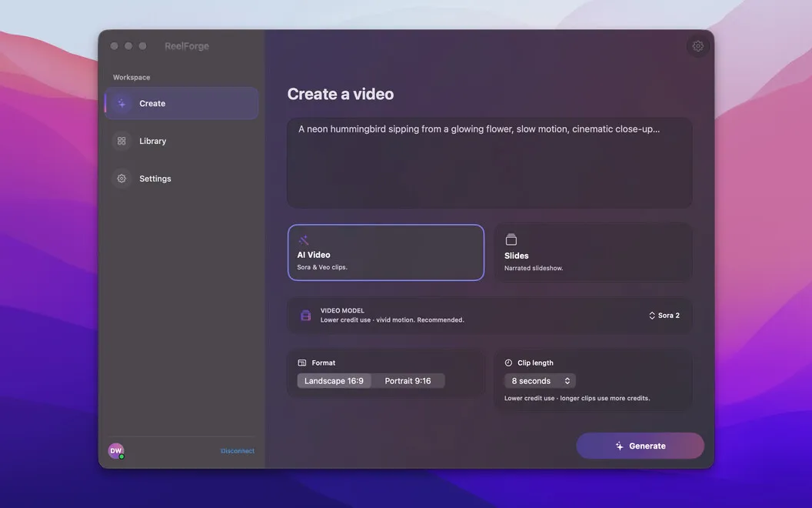The image size is (812, 508).
Task: Open the 8 seconds clip length dropdown
Action: pos(540,381)
